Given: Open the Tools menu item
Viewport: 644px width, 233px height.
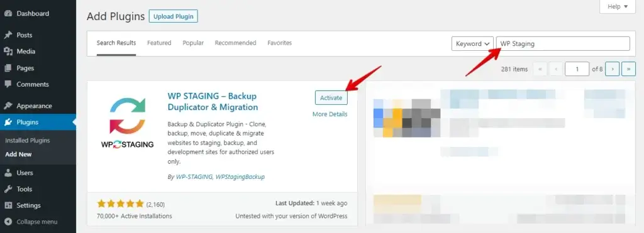Looking at the screenshot, I should (x=38, y=189).
